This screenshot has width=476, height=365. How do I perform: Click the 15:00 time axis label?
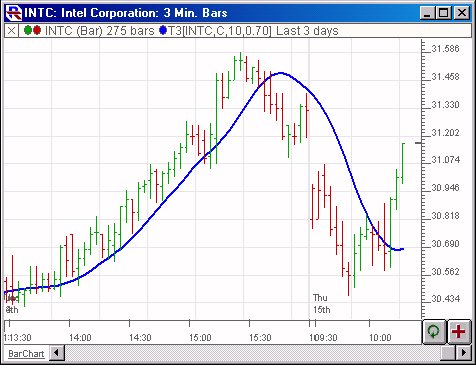click(x=200, y=338)
